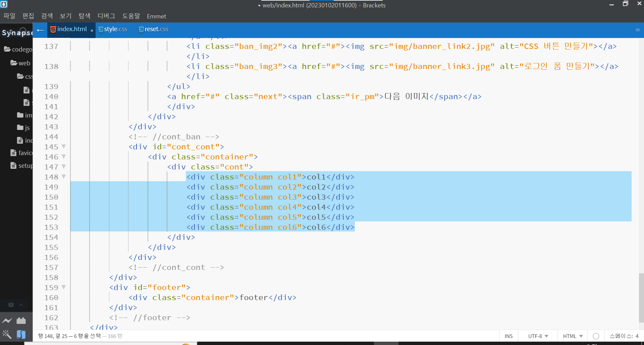The height and width of the screenshot is (345, 644).
Task: Open the HTML language mode dropdown
Action: tap(573, 336)
